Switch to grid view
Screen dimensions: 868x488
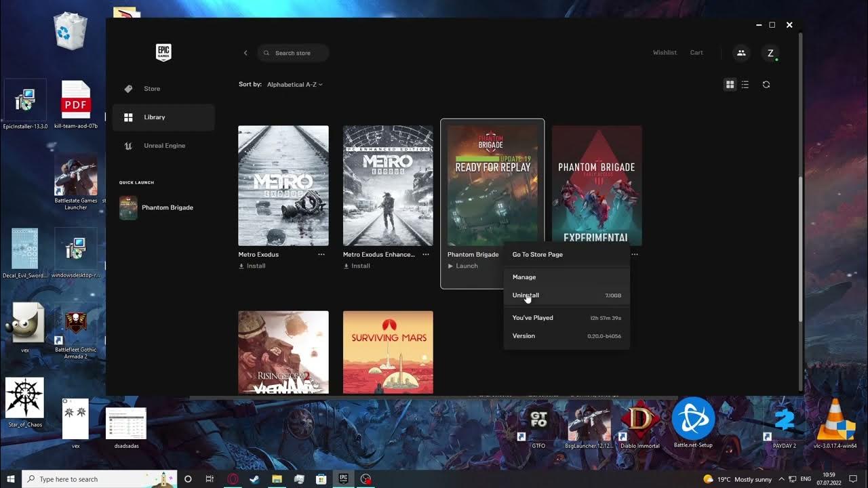click(730, 85)
